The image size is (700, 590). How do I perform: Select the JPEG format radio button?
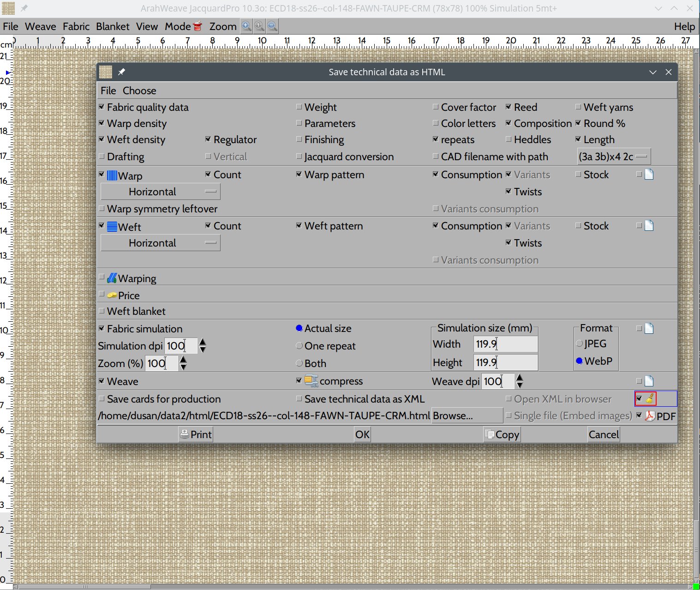pyautogui.click(x=580, y=343)
